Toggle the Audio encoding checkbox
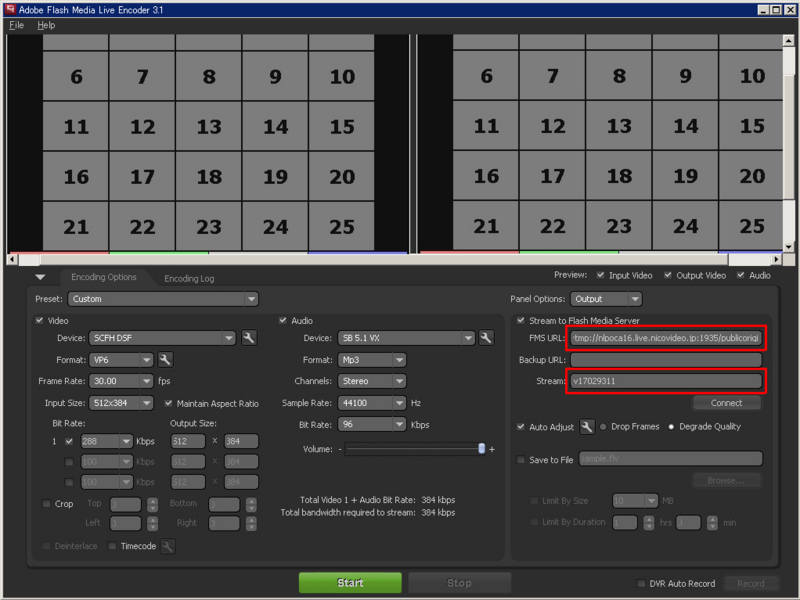 pyautogui.click(x=283, y=320)
